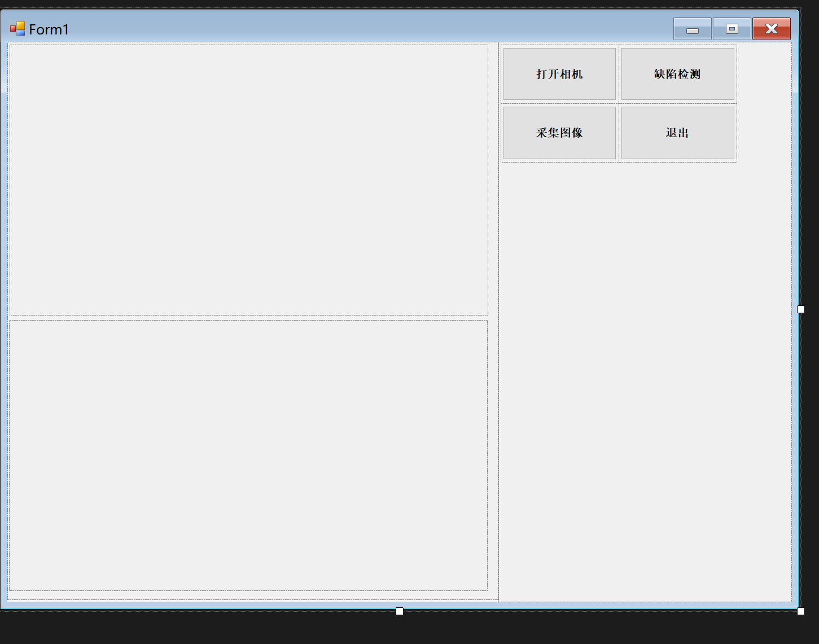Select the upper empty picture box
This screenshot has height=644, width=819.
point(249,180)
